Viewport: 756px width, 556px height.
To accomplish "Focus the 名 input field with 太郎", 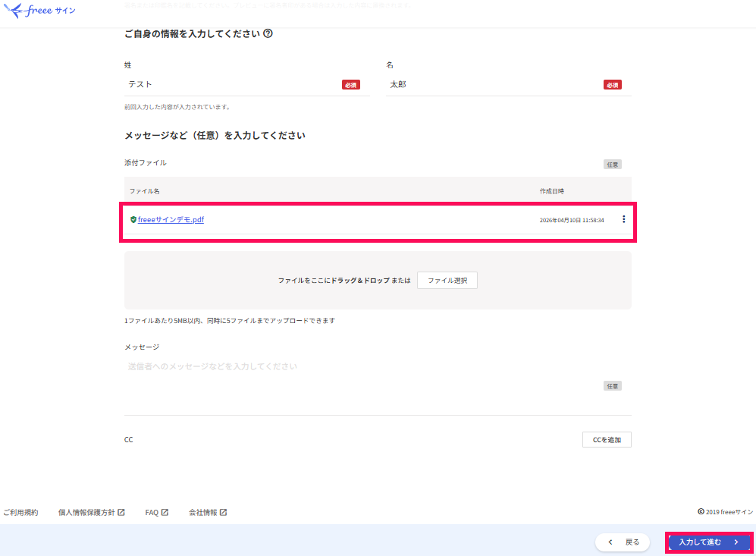I will tap(508, 84).
